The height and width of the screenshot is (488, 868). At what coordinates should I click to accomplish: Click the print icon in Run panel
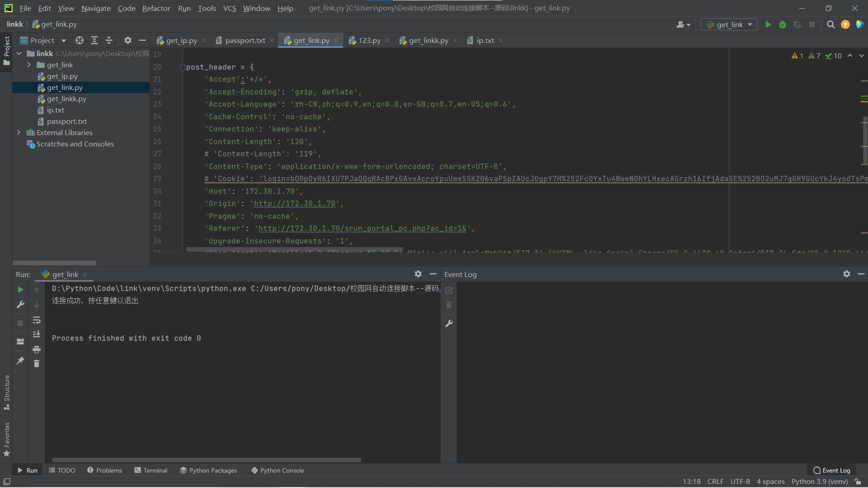[x=37, y=349]
